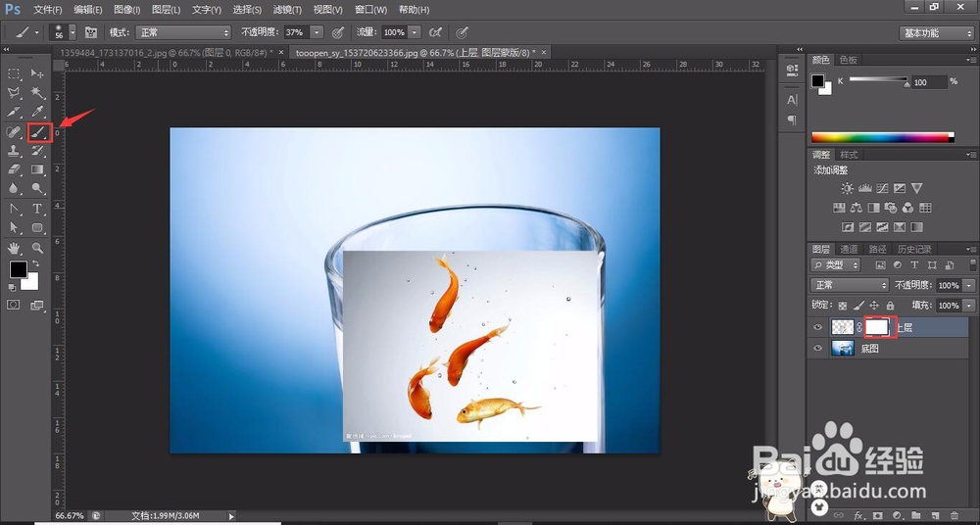The width and height of the screenshot is (980, 525).
Task: Swap foreground and background colors
Action: coord(35,263)
